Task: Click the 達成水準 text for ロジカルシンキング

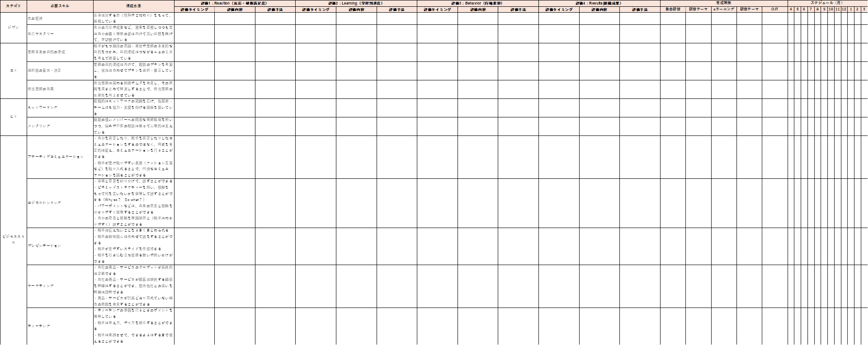Action: coord(134,203)
